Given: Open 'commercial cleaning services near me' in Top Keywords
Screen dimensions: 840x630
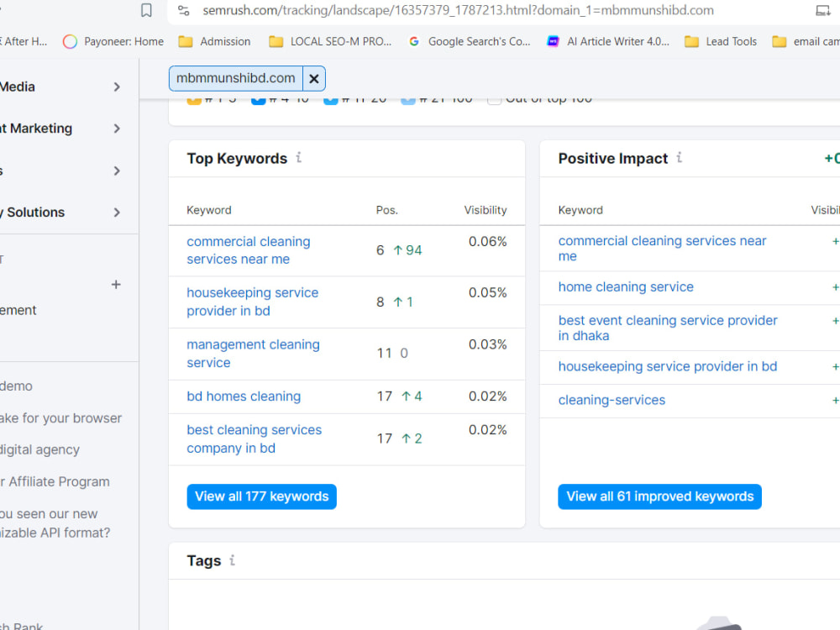Looking at the screenshot, I should pyautogui.click(x=249, y=250).
